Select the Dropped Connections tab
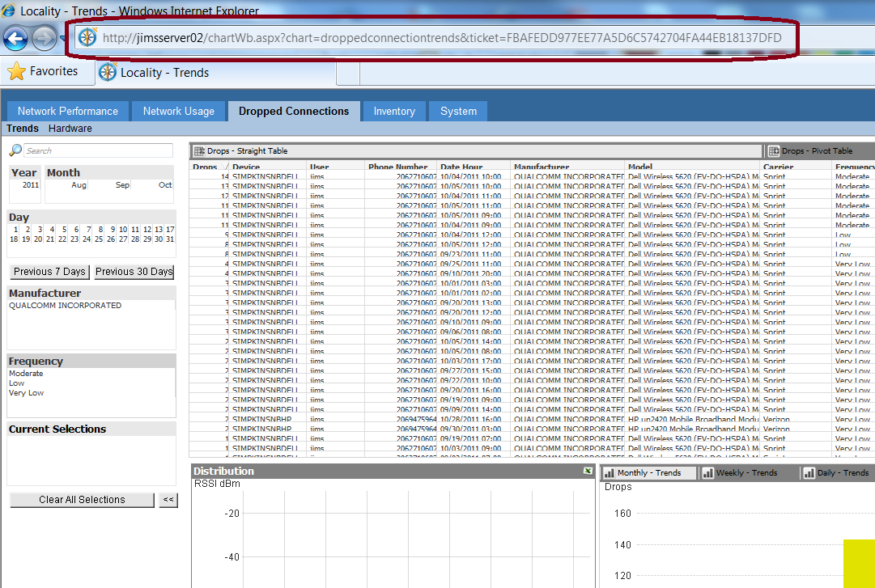 (294, 111)
